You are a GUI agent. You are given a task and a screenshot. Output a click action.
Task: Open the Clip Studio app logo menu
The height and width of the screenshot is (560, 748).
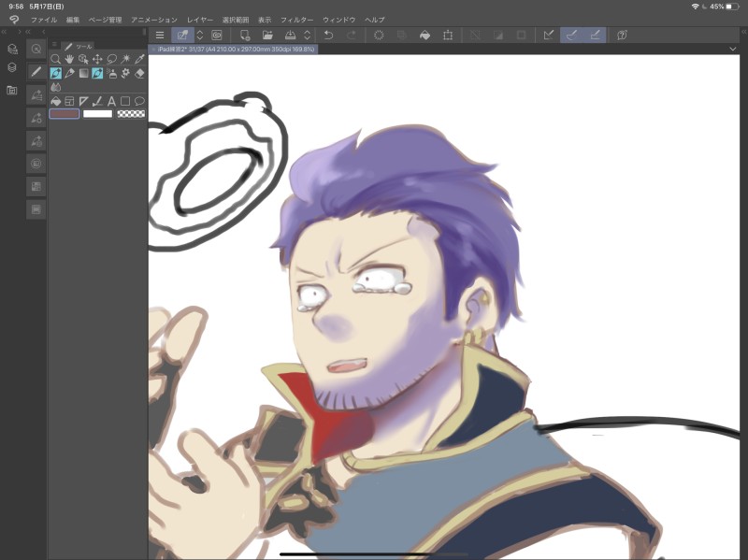click(x=14, y=20)
